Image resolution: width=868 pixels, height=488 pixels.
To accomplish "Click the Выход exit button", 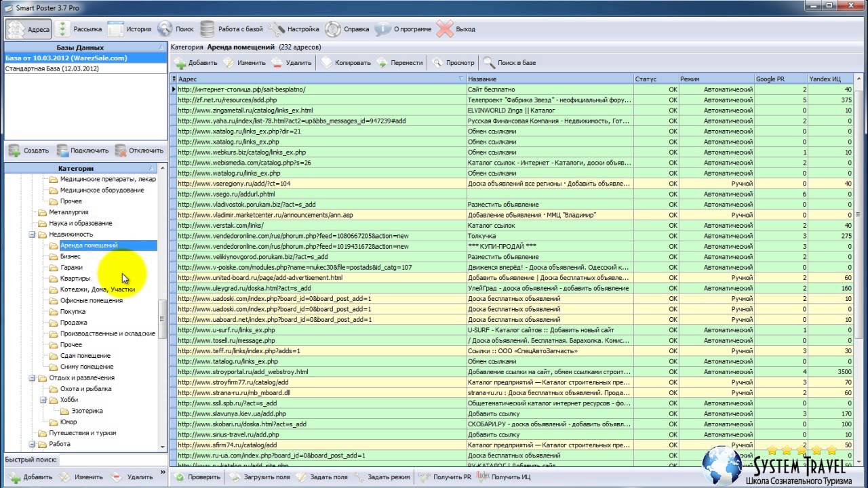I will click(x=456, y=29).
